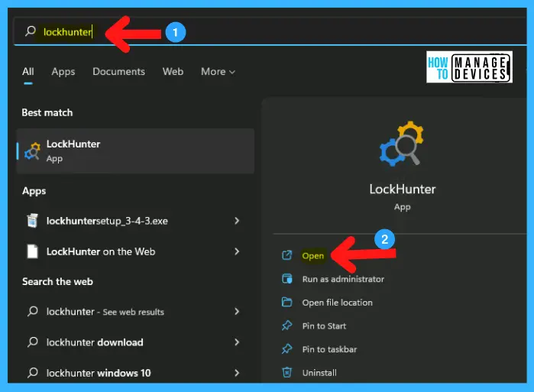534x392 pixels.
Task: Click the Pin to taskbar pin icon
Action: (x=286, y=348)
